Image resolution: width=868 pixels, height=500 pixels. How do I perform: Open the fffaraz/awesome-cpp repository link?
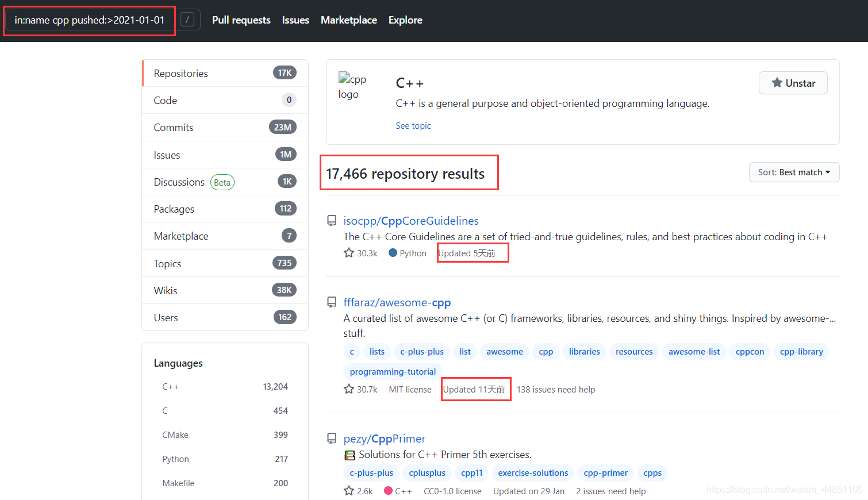(x=397, y=302)
